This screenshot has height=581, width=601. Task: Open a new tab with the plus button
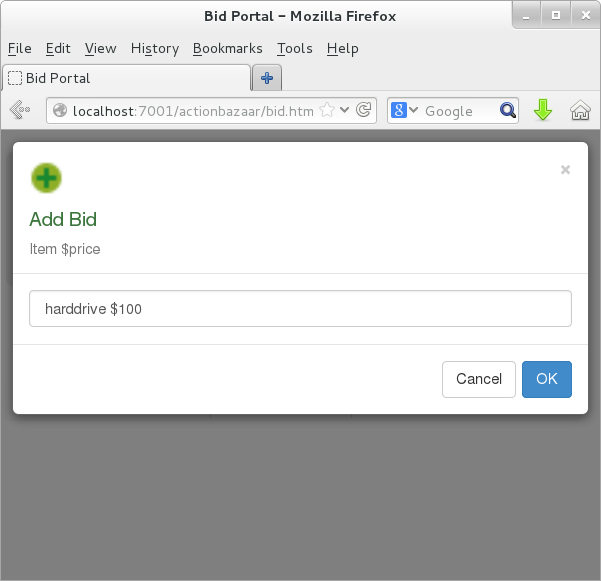tap(267, 78)
